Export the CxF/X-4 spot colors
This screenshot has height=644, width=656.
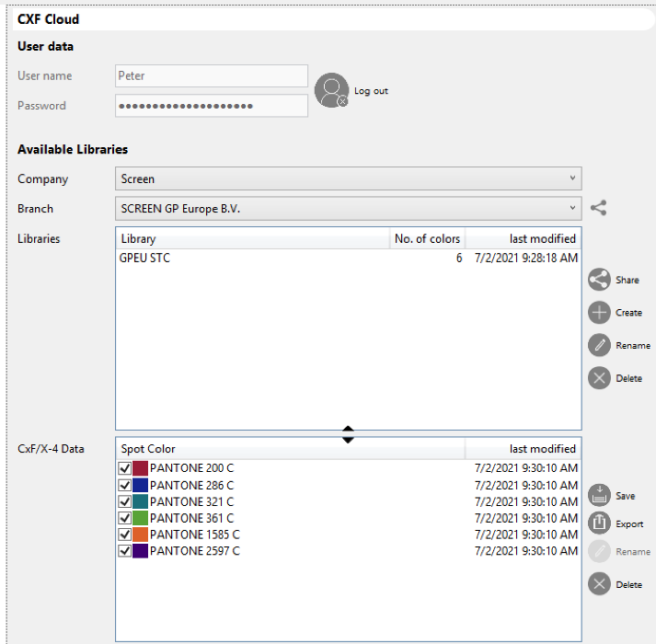[600, 523]
